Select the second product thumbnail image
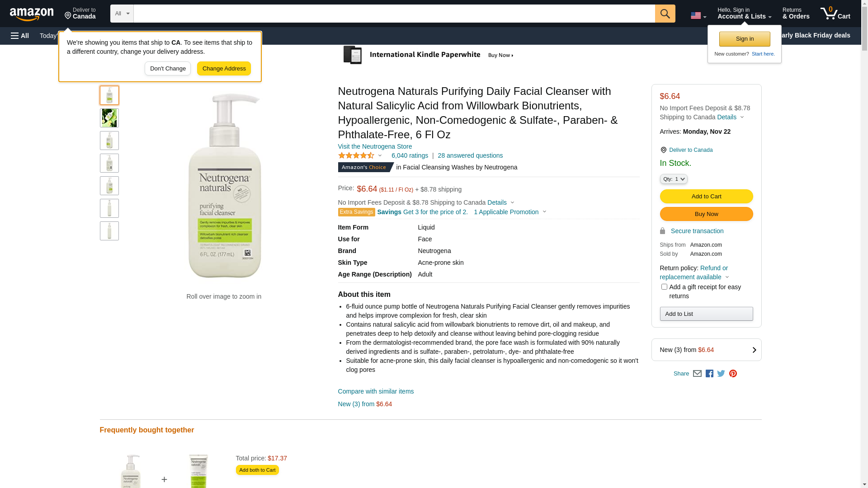The image size is (868, 488). pos(109,118)
